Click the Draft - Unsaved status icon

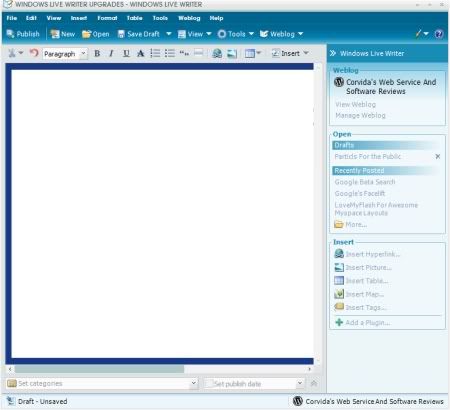pos(11,401)
